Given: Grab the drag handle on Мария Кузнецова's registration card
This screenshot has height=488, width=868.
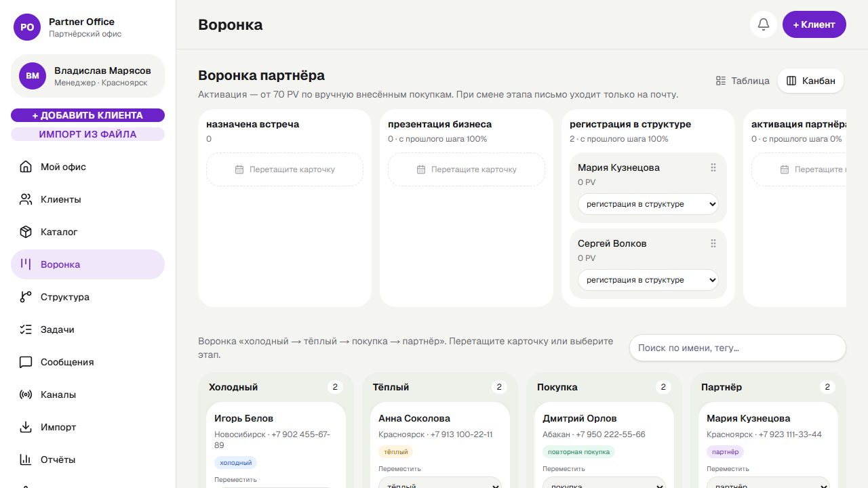Looking at the screenshot, I should point(713,167).
